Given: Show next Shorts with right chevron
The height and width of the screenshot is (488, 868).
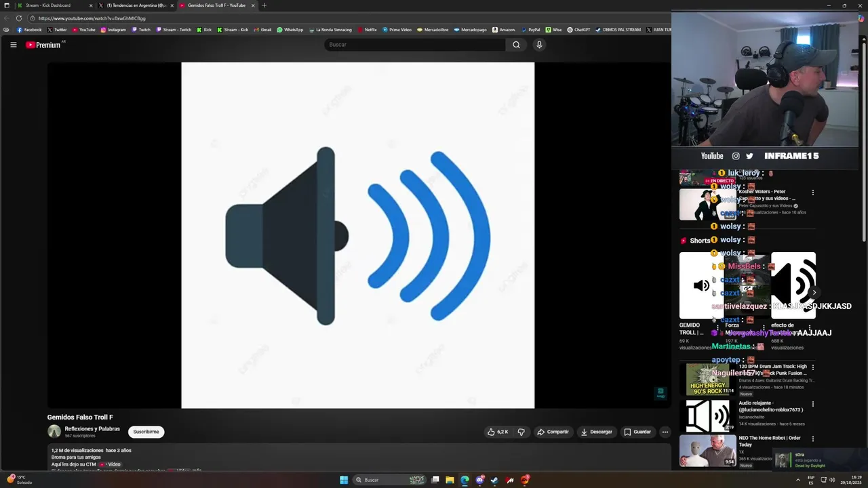Looking at the screenshot, I should click(x=814, y=292).
